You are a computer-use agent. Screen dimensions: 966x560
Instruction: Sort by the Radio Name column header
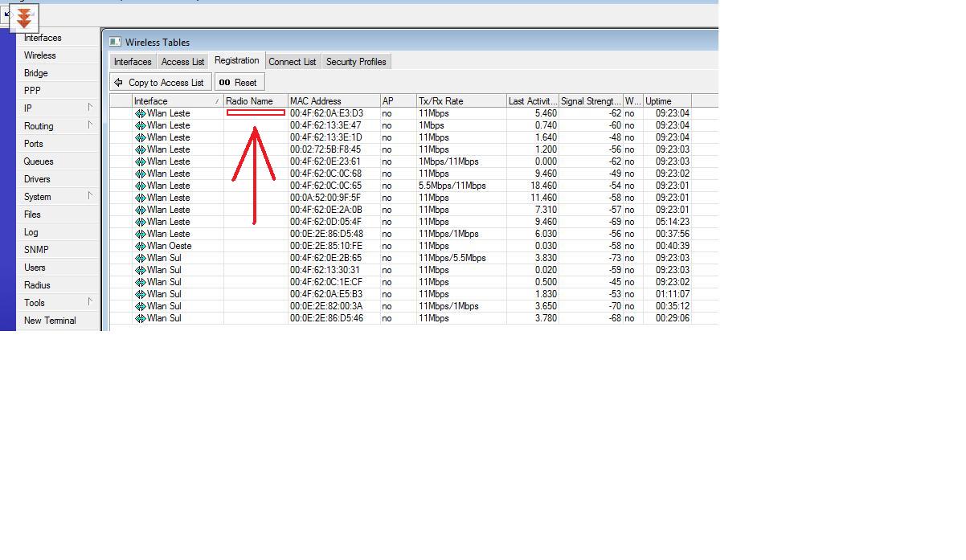(256, 101)
